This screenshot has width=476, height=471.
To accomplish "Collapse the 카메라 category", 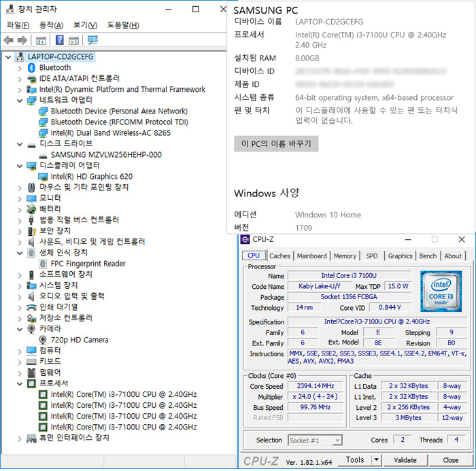I will (x=20, y=329).
